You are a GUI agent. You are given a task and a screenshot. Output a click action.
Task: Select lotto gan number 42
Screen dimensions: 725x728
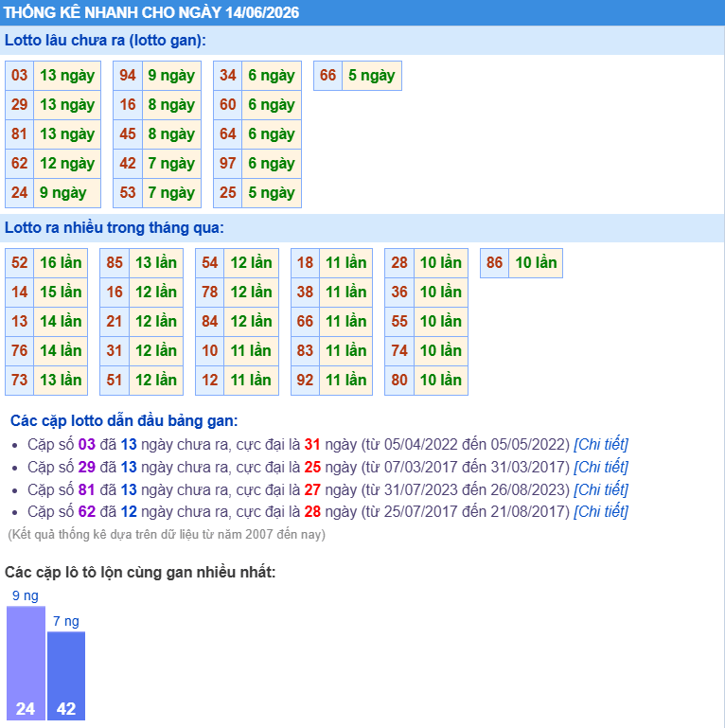click(x=128, y=164)
